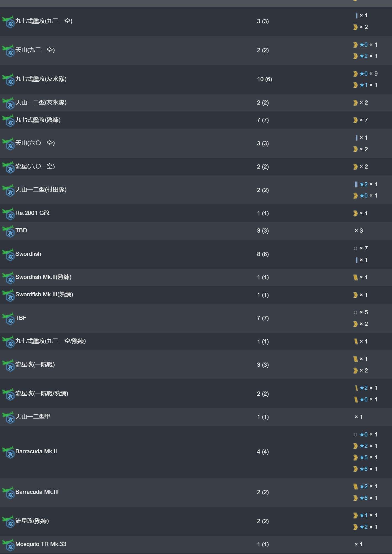392x554 pixels.
Task: Open the Swordfish equipment entry
Action: pos(28,254)
